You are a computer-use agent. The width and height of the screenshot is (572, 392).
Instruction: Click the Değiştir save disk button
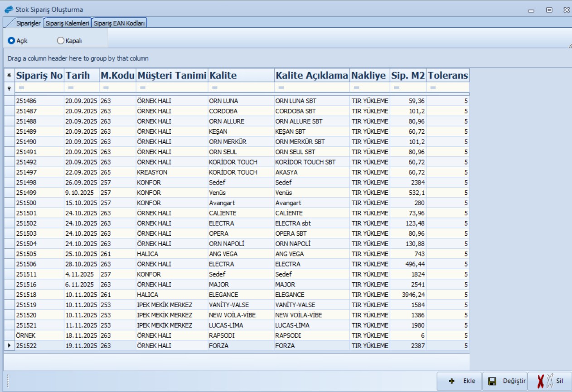click(x=504, y=381)
